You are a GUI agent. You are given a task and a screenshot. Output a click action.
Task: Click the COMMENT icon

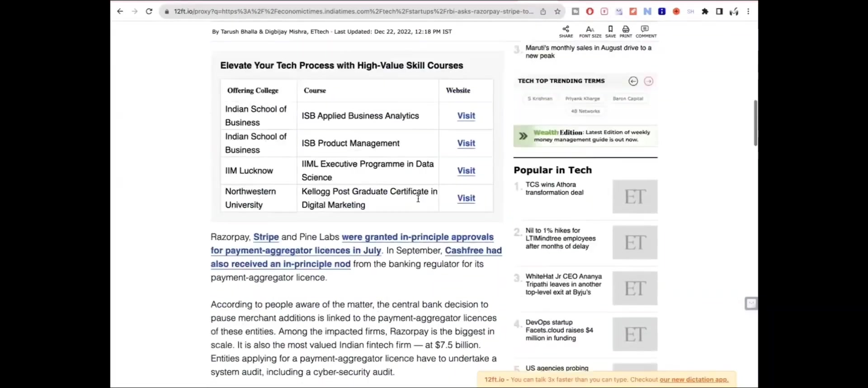(x=646, y=31)
